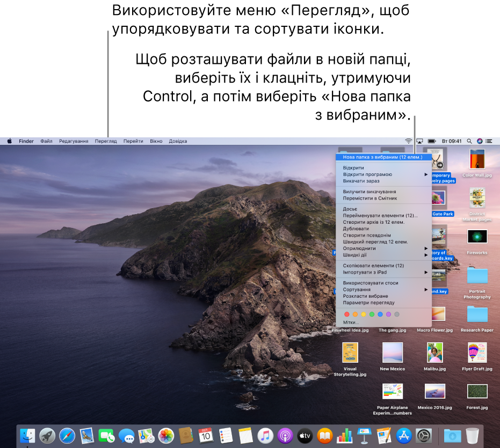Viewport: 500px width, 448px height.
Task: Open Photos pinwheel icon in Dock
Action: (166, 436)
